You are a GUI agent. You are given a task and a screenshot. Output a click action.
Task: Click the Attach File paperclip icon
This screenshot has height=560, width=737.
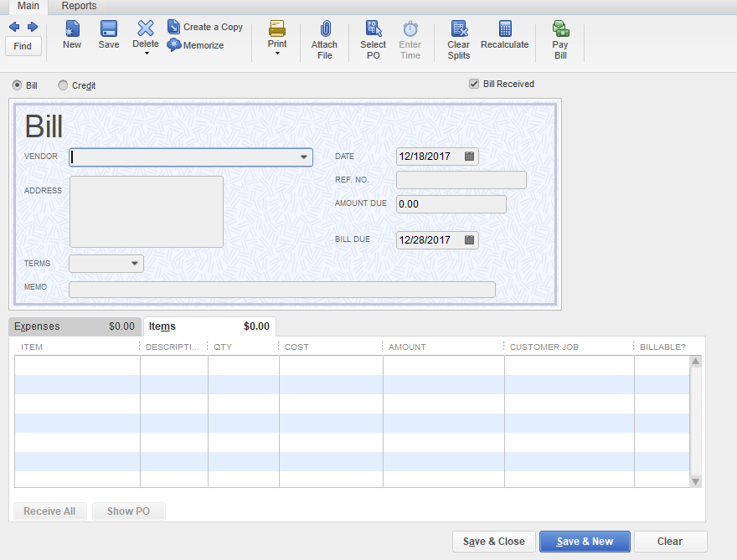click(325, 28)
